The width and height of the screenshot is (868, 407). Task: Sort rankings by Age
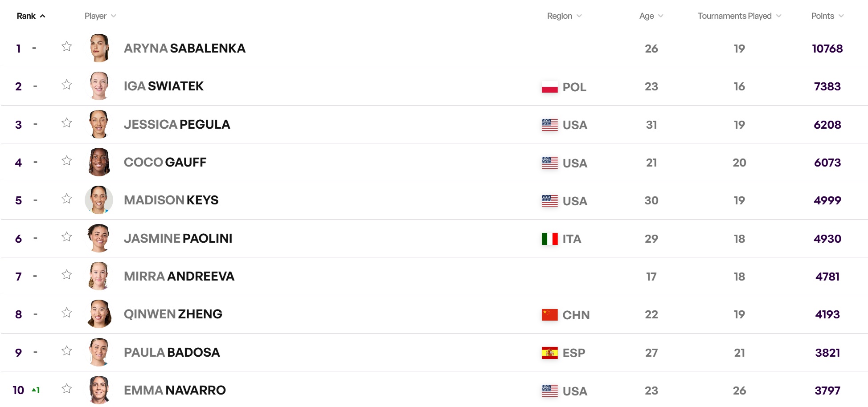coord(651,16)
